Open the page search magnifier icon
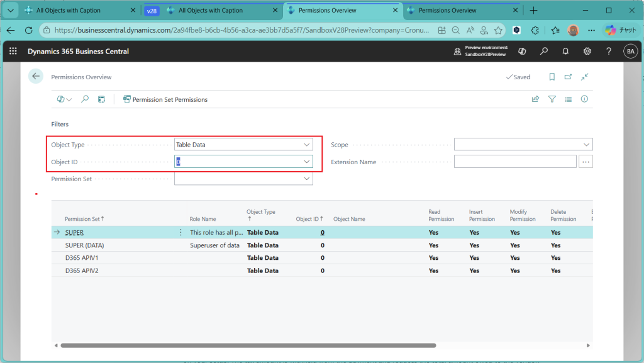Screen dimensions: 644x363 tap(85, 99)
